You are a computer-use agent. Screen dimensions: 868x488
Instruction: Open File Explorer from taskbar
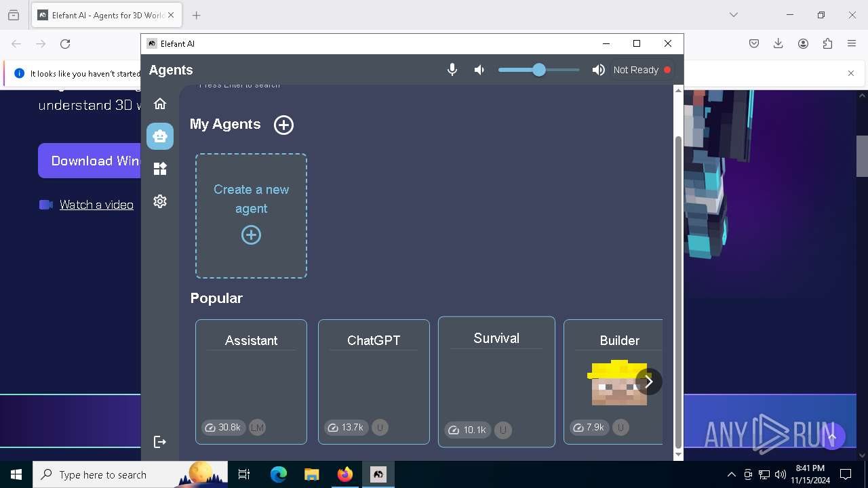point(311,474)
